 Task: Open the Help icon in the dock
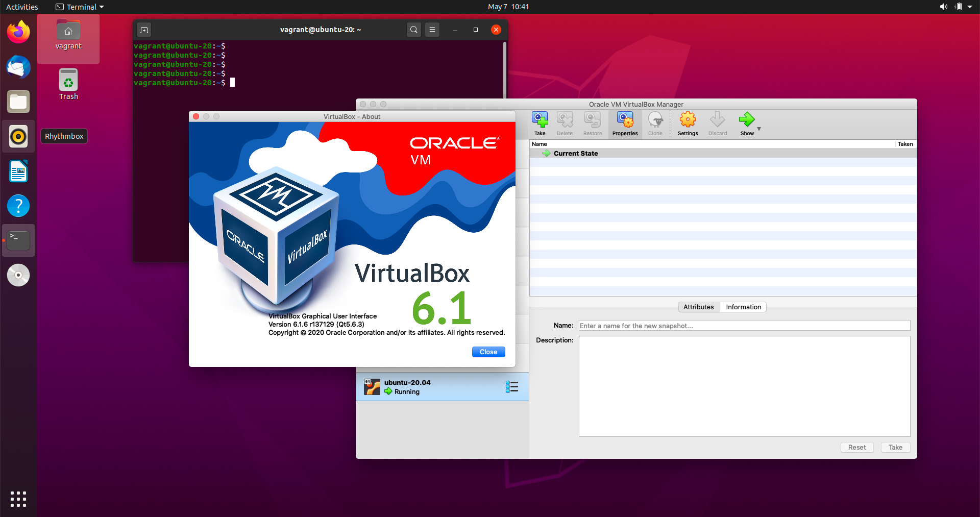(x=18, y=206)
